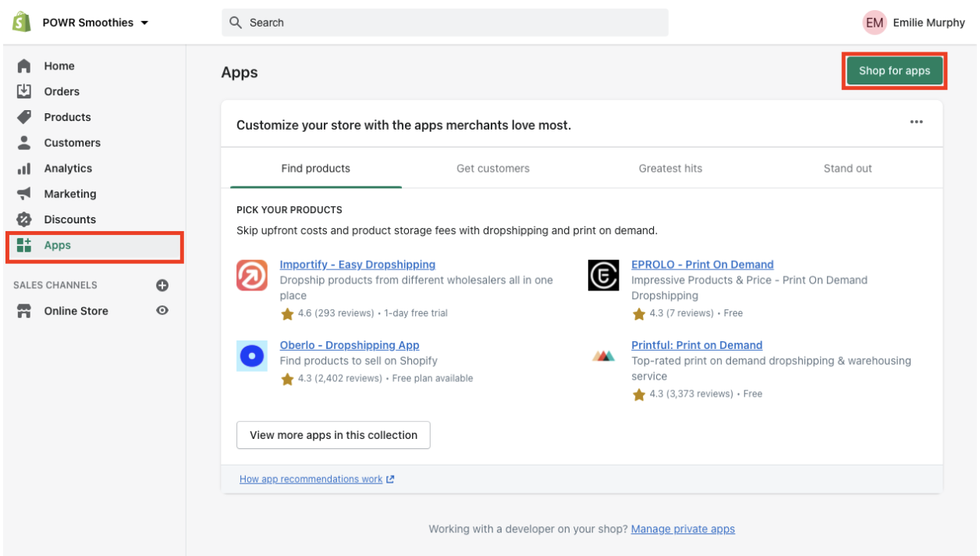Click the Home house icon in sidebar
This screenshot has width=980, height=556.
coord(24,66)
